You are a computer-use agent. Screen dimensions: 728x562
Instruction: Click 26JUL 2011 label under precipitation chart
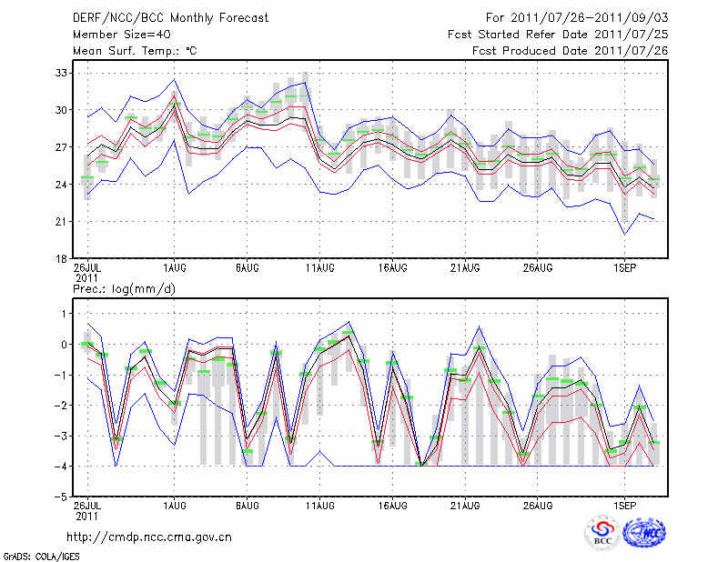tap(86, 508)
